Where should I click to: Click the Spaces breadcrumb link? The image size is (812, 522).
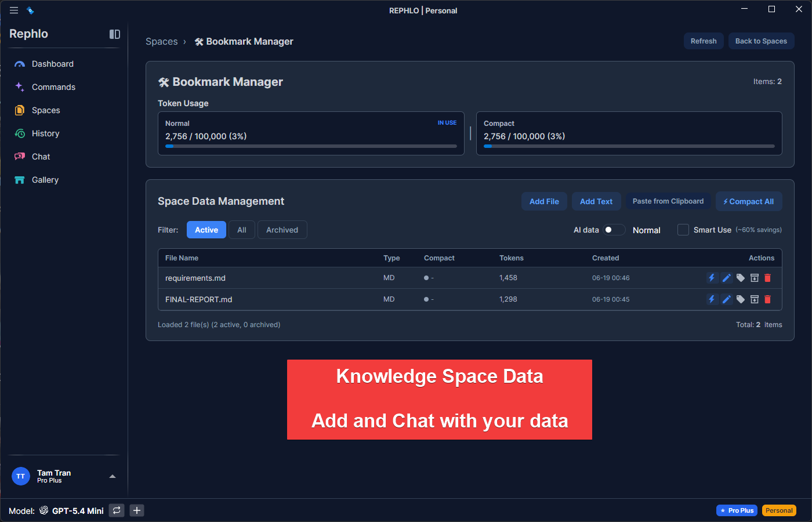pyautogui.click(x=162, y=42)
